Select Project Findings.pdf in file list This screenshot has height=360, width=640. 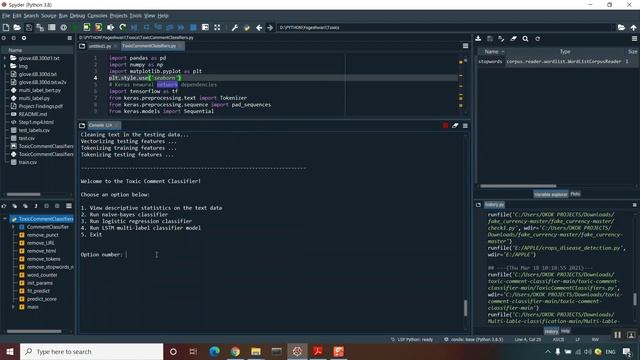coord(41,106)
